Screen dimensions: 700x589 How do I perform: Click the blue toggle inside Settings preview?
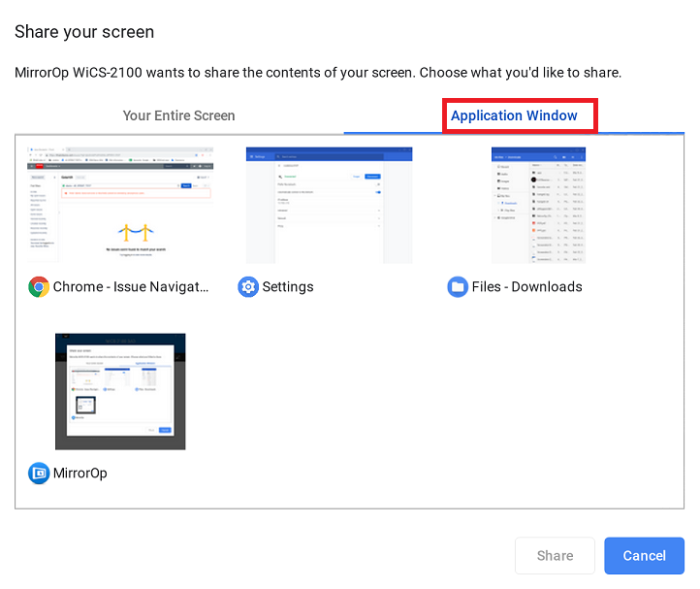pos(377,192)
